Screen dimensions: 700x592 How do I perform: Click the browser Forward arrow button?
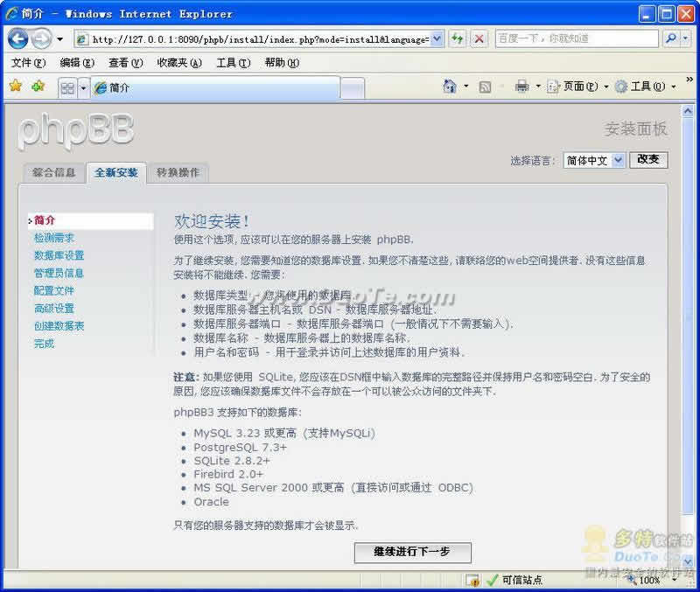[42, 38]
